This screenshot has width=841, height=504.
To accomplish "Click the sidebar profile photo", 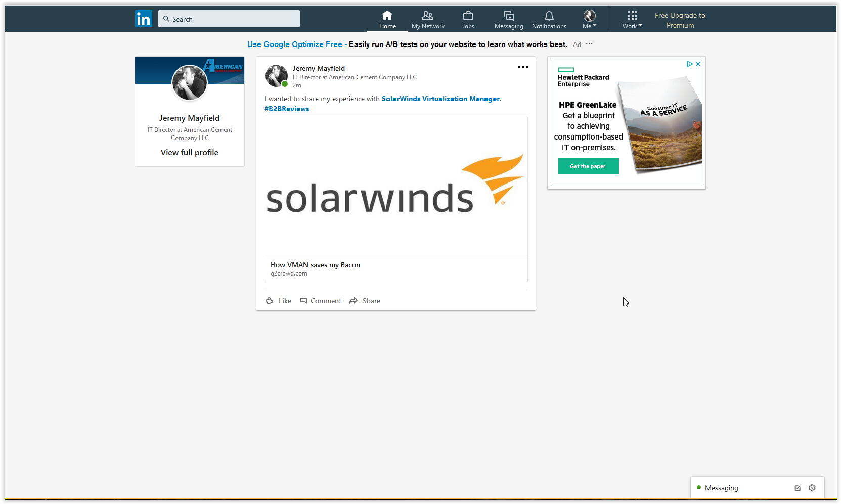I will click(x=190, y=83).
